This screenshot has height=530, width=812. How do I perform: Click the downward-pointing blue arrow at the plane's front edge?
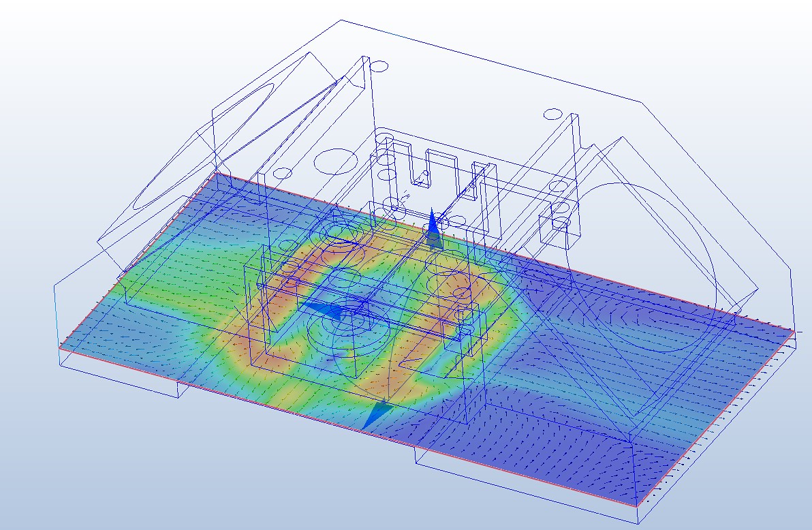point(377,414)
